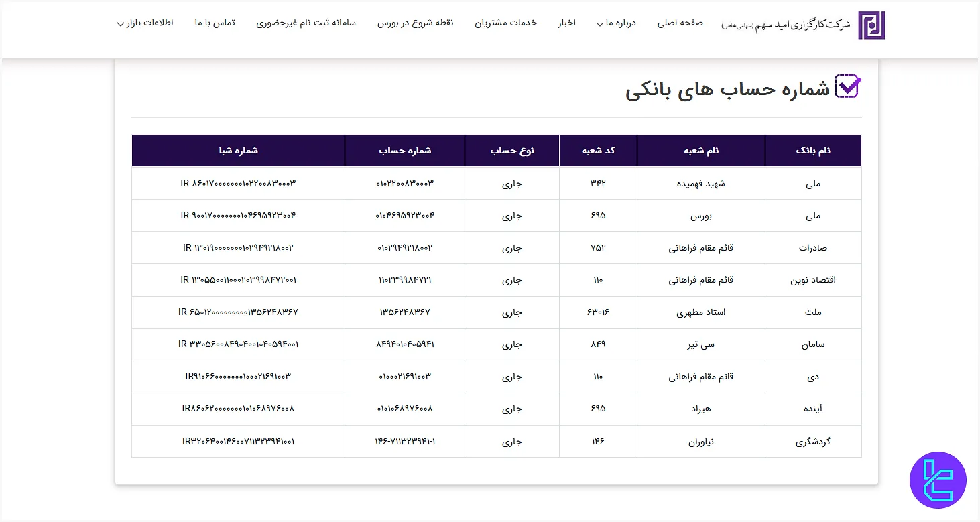Select the Saman bank sheba number cell
The width and height of the screenshot is (980, 522).
click(238, 344)
